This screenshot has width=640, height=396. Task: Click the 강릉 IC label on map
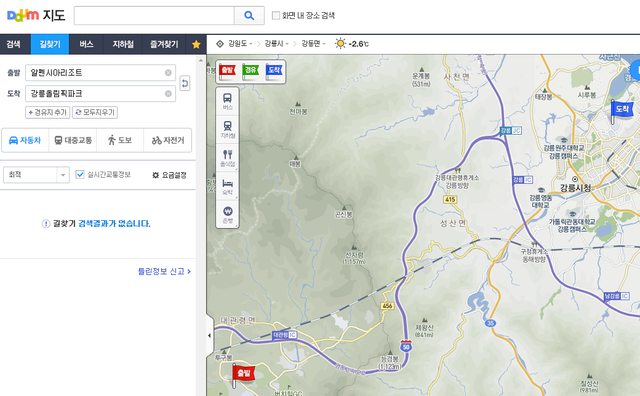click(x=523, y=180)
